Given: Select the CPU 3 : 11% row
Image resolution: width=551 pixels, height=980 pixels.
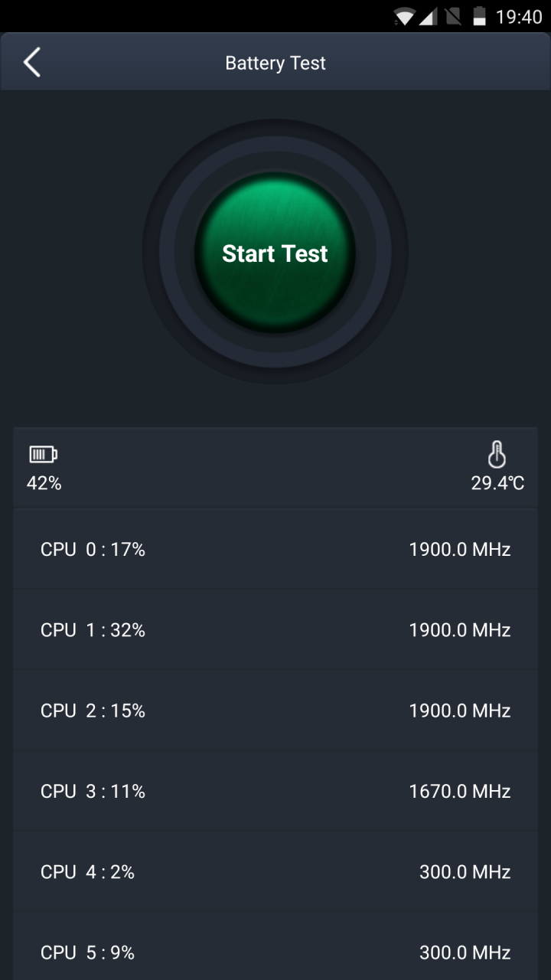Looking at the screenshot, I should pyautogui.click(x=275, y=791).
